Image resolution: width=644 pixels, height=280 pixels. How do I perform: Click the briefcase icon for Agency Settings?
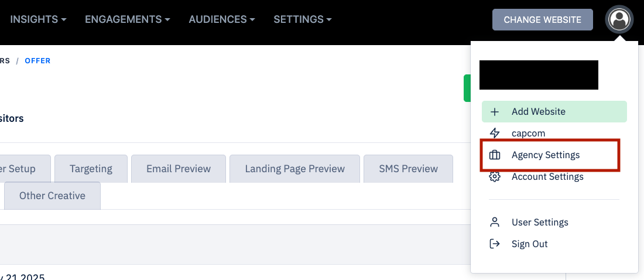tap(495, 155)
